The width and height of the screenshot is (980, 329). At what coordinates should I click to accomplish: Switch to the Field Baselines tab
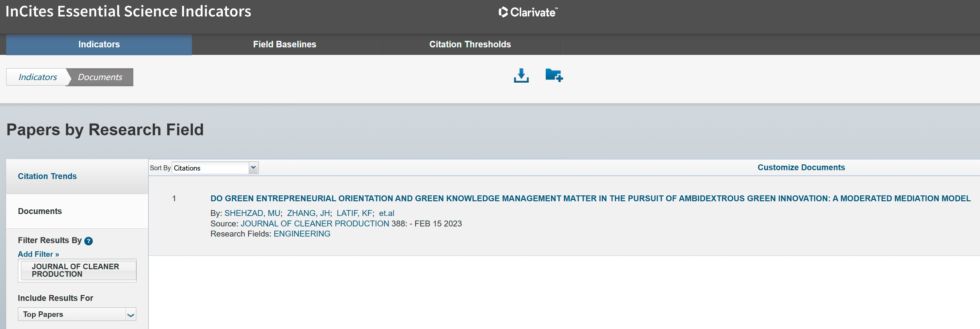point(284,44)
